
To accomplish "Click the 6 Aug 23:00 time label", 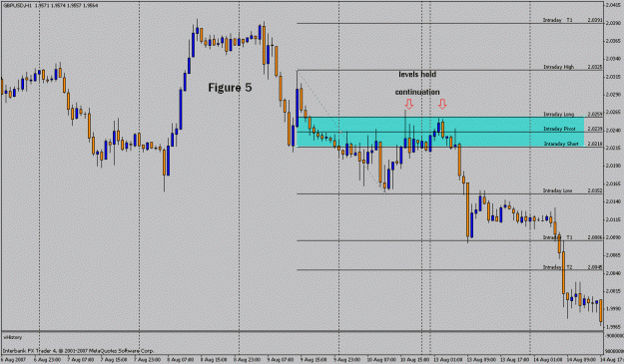I will [x=48, y=360].
